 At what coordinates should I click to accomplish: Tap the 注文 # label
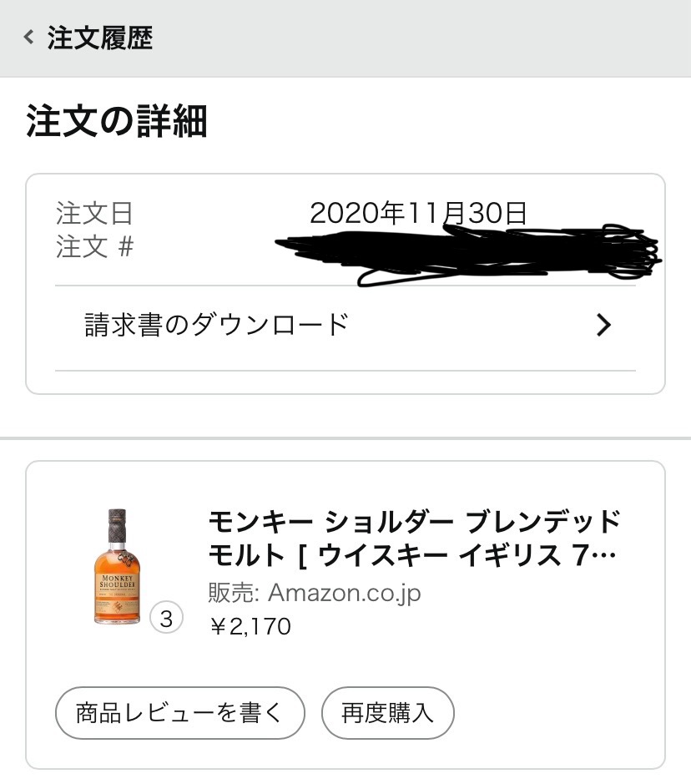pyautogui.click(x=94, y=247)
